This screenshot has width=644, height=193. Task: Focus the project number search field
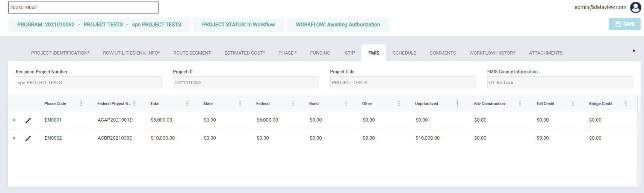point(83,7)
